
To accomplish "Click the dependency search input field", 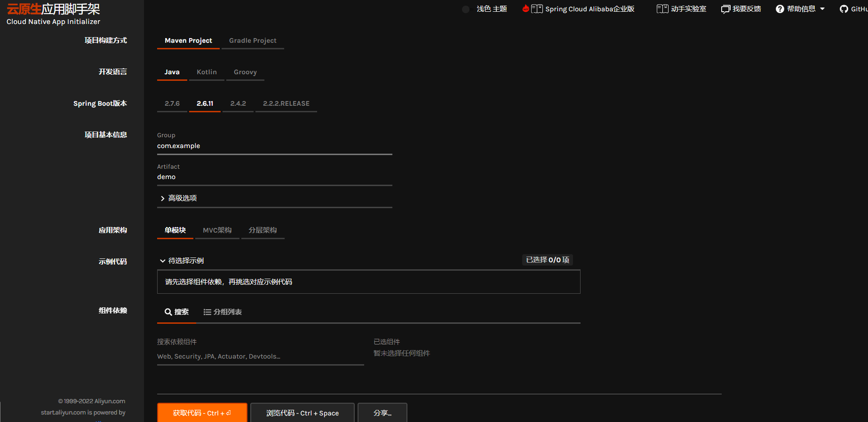I will pyautogui.click(x=261, y=357).
